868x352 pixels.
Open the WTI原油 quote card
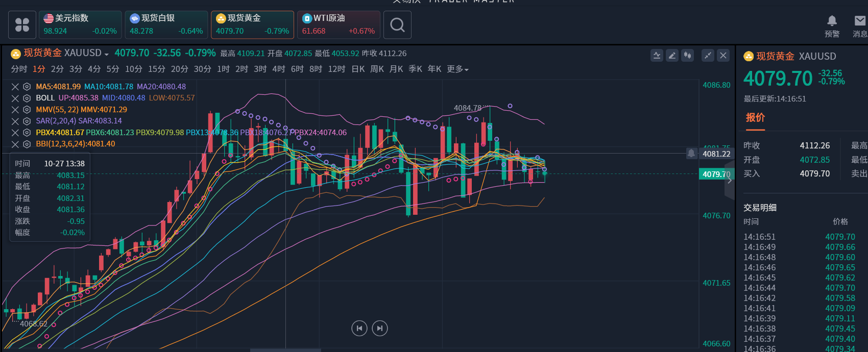(339, 24)
